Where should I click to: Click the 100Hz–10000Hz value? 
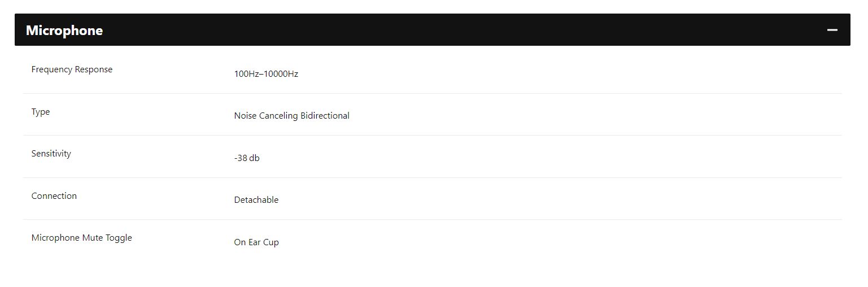tap(266, 74)
